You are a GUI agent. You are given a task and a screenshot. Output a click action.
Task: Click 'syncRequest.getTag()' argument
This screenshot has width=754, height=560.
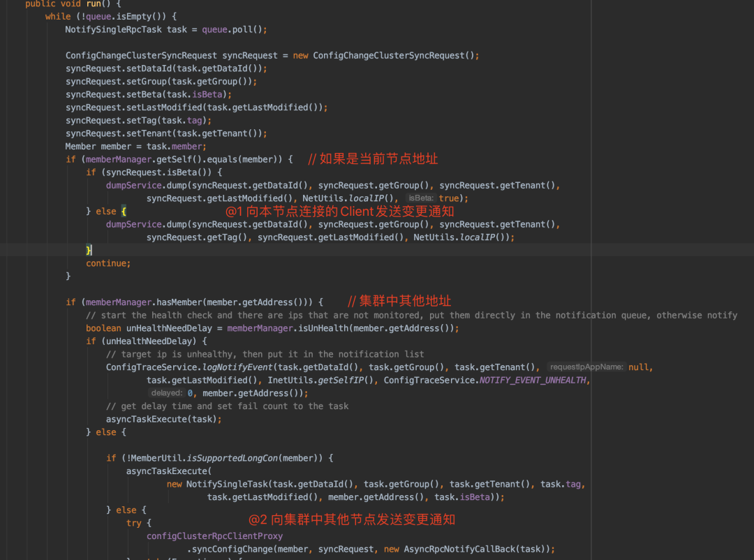pos(197,237)
